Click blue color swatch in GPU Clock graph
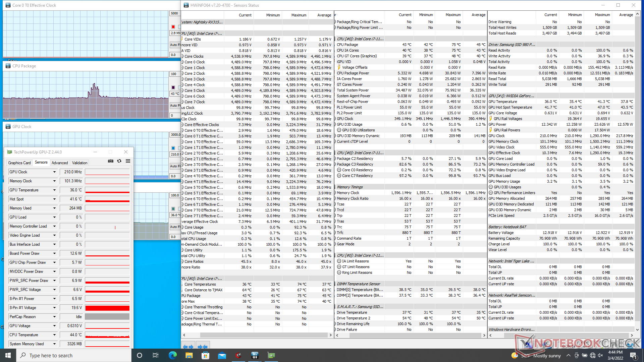 [x=173, y=148]
